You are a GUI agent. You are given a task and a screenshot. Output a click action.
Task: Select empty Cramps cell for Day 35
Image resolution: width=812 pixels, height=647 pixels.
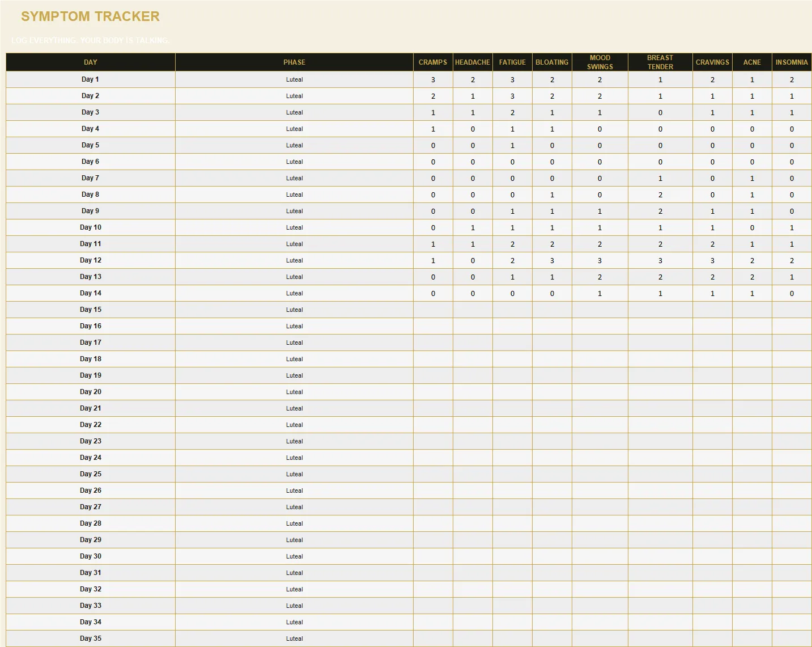[x=433, y=638]
